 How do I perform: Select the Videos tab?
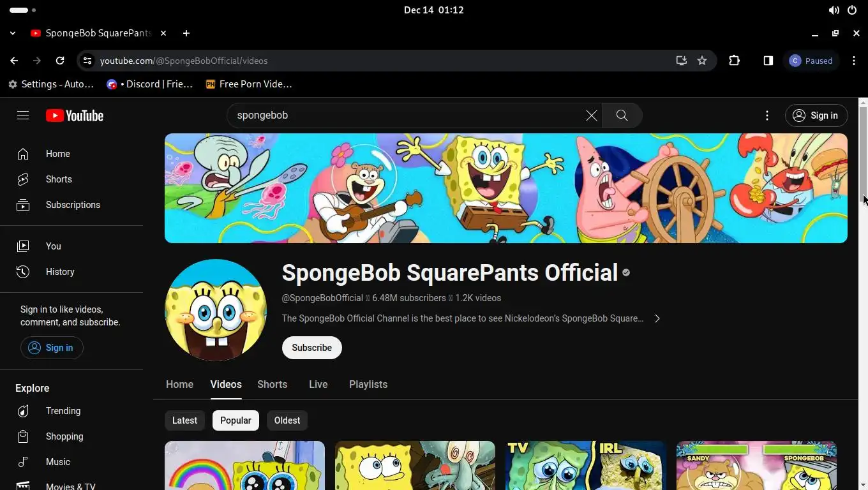226,385
